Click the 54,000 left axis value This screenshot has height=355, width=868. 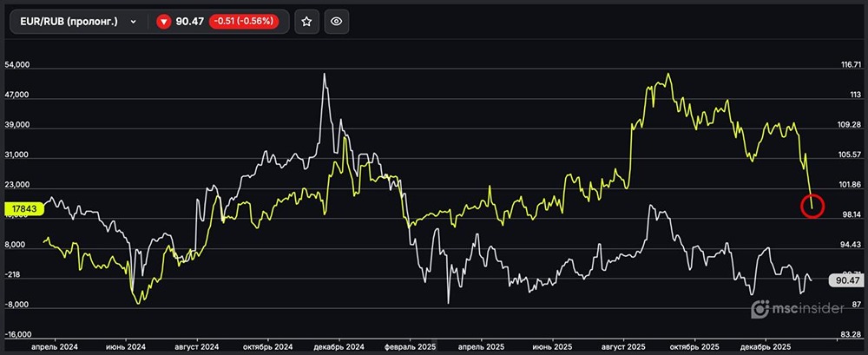pyautogui.click(x=16, y=65)
